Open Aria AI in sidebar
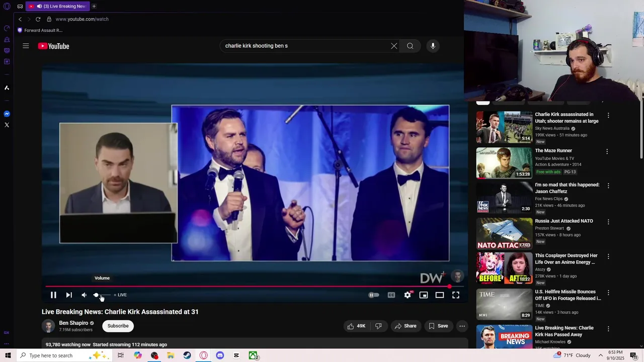This screenshot has height=362, width=644. (7, 88)
